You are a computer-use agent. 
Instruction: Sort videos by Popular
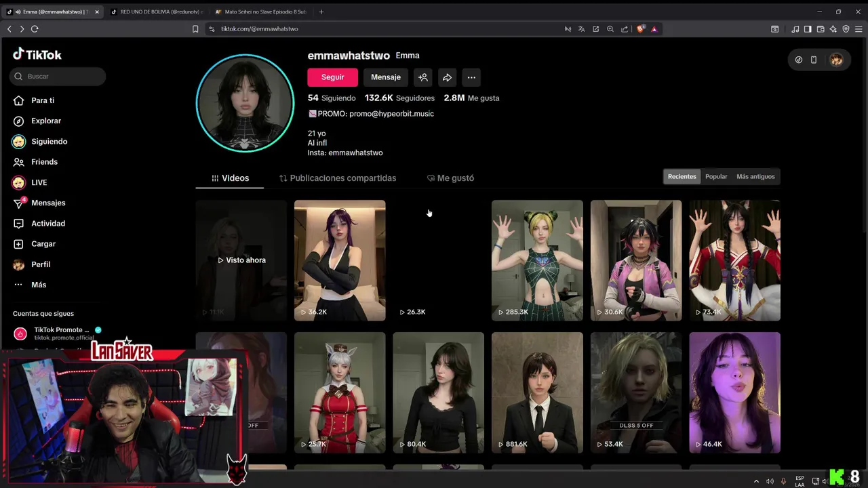(x=716, y=176)
